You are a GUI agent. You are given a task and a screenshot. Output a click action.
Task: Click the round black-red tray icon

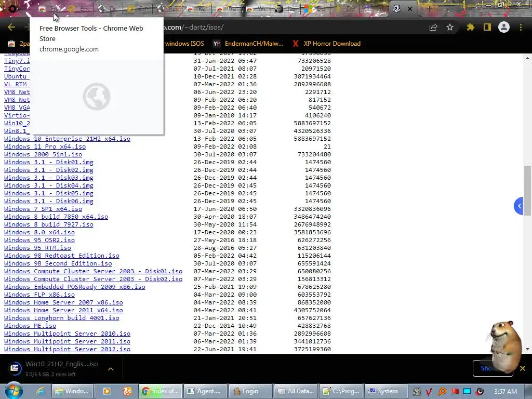pos(480,392)
